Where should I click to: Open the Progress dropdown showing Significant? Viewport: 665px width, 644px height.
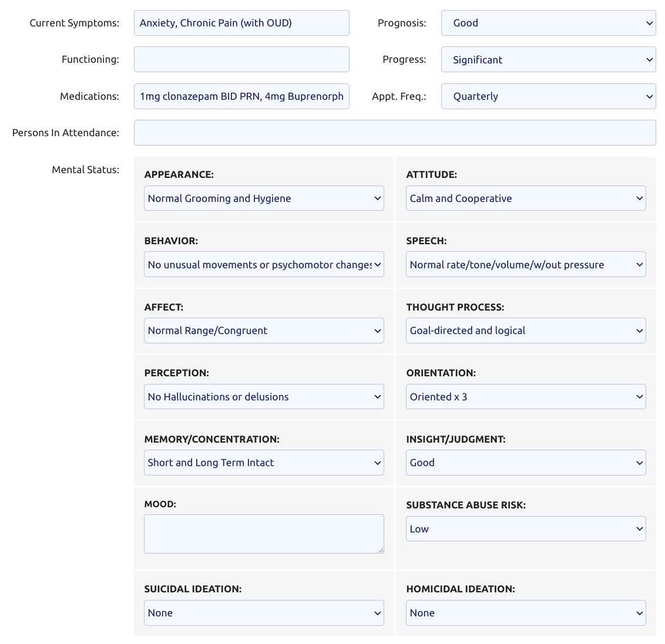pyautogui.click(x=548, y=59)
